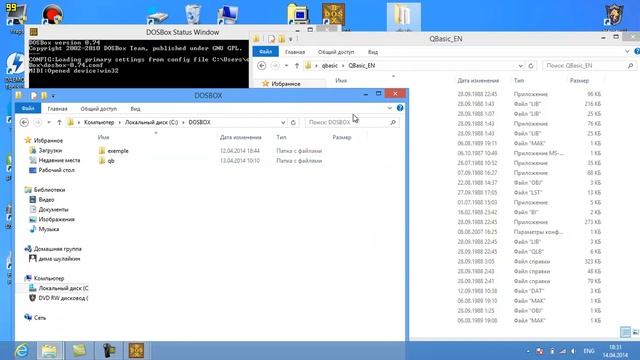This screenshot has width=640, height=360.
Task: Select Локальный диск (C in navigation pane
Action: [x=63, y=288]
